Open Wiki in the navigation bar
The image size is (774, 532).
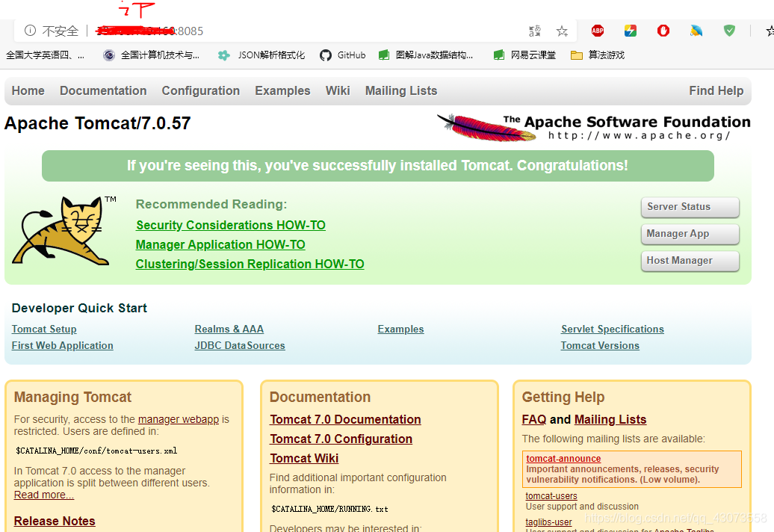click(x=338, y=91)
